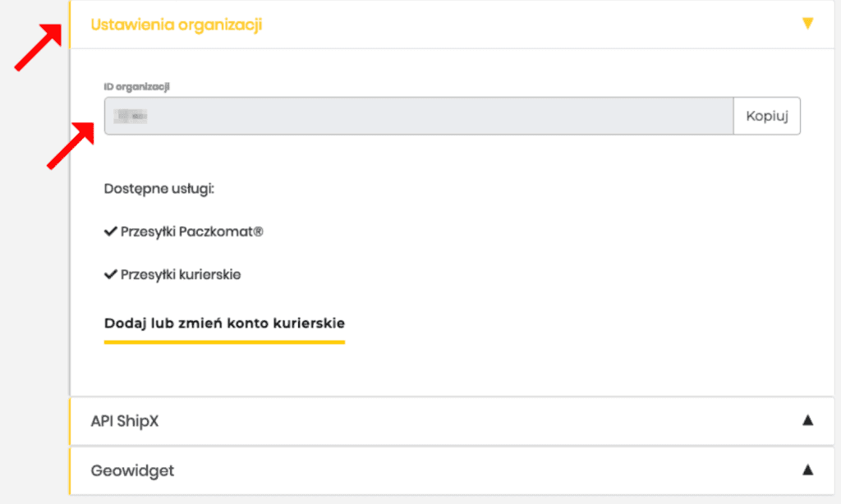Click the Ustawienia organizacji section title
The height and width of the screenshot is (504, 841).
coord(176,24)
